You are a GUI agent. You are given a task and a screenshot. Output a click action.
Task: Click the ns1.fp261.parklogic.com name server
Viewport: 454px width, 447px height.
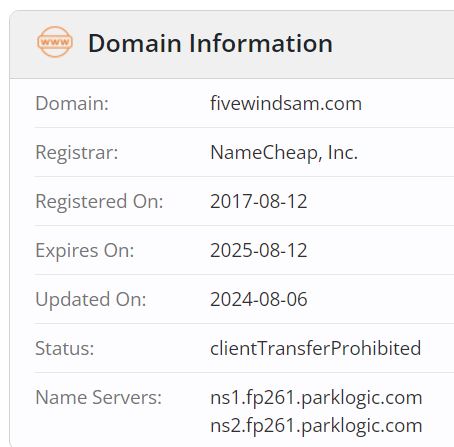(x=316, y=398)
